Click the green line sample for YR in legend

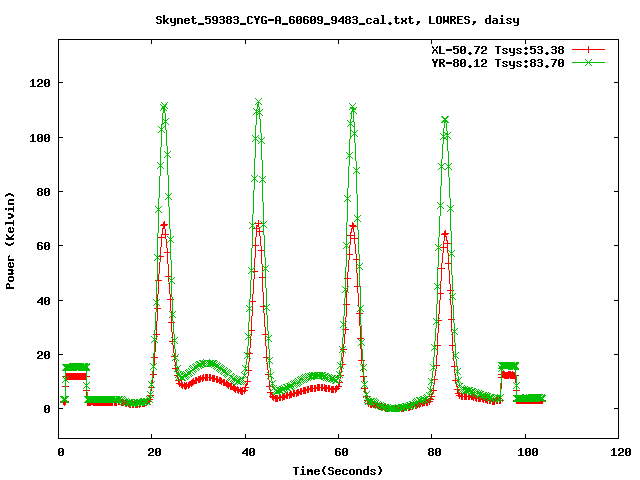pos(588,62)
